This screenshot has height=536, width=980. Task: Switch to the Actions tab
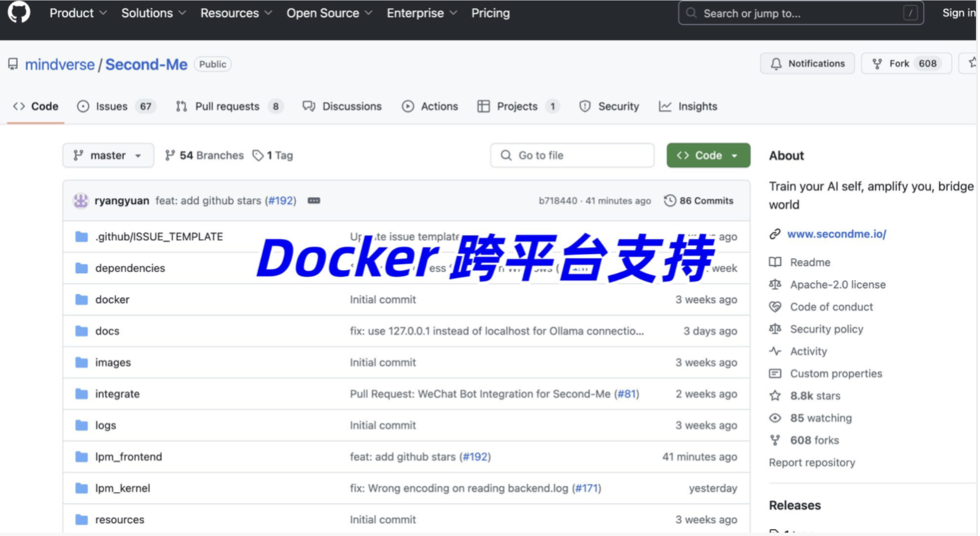pos(430,106)
